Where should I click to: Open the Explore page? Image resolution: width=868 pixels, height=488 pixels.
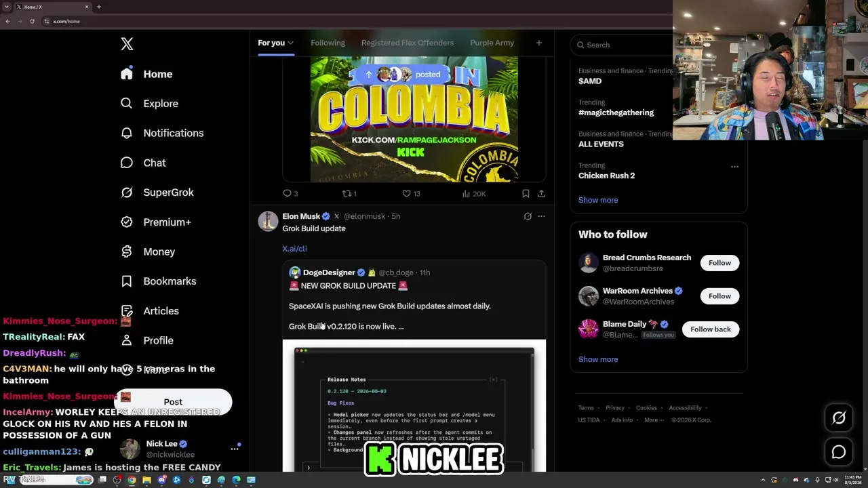pyautogui.click(x=149, y=104)
